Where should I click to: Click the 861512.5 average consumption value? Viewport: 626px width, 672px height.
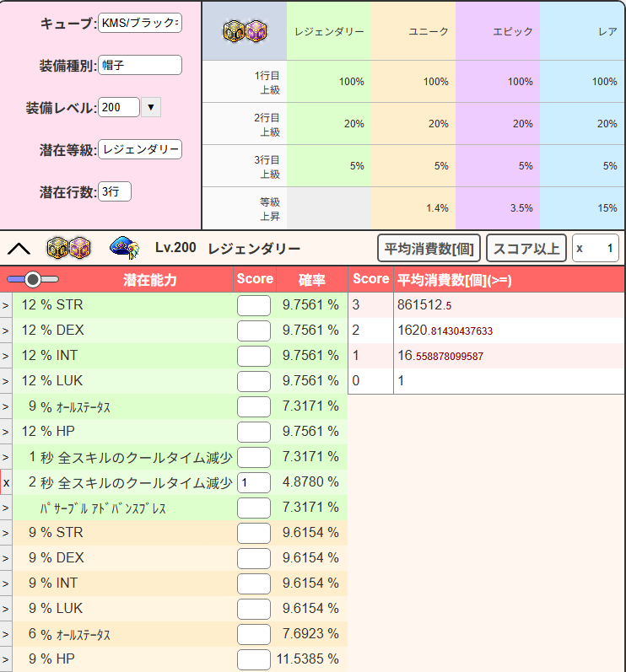coord(424,304)
